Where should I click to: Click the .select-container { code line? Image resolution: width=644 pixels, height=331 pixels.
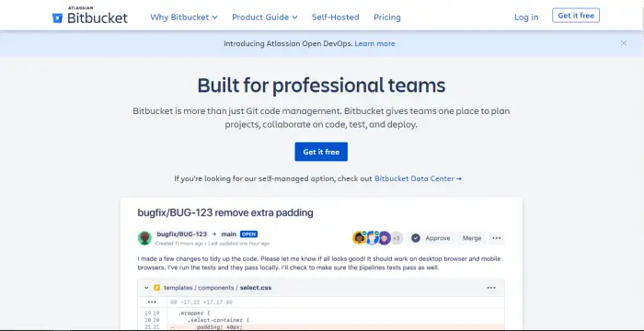[219, 320]
